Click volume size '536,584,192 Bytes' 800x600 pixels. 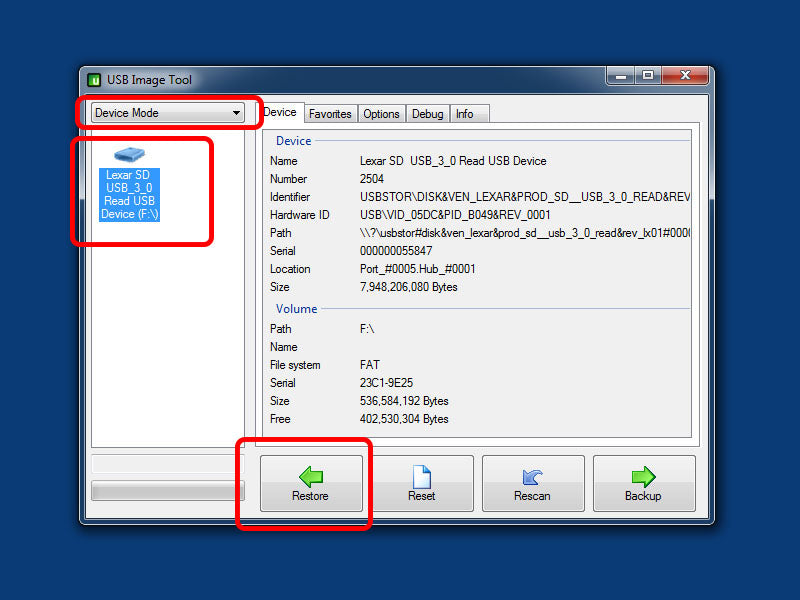[404, 401]
